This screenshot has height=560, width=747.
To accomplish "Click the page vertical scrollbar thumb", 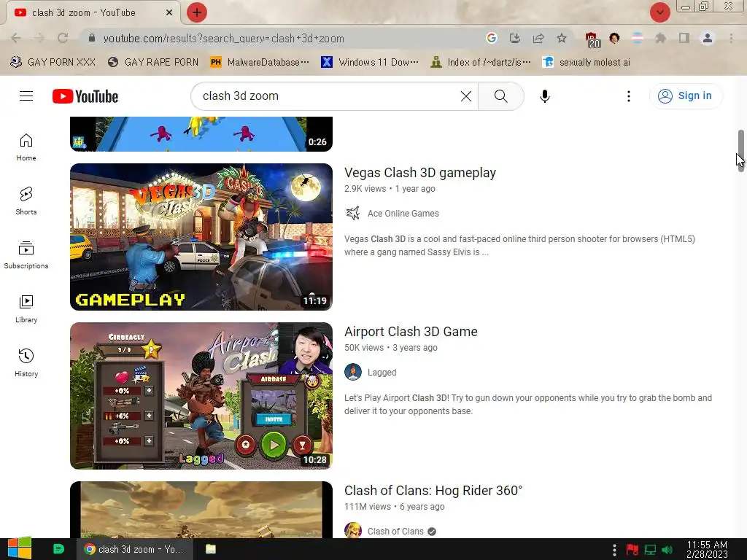I will (x=741, y=150).
